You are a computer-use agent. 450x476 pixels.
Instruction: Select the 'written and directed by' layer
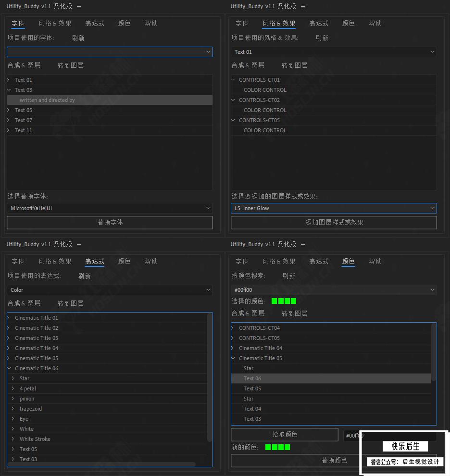(x=110, y=100)
